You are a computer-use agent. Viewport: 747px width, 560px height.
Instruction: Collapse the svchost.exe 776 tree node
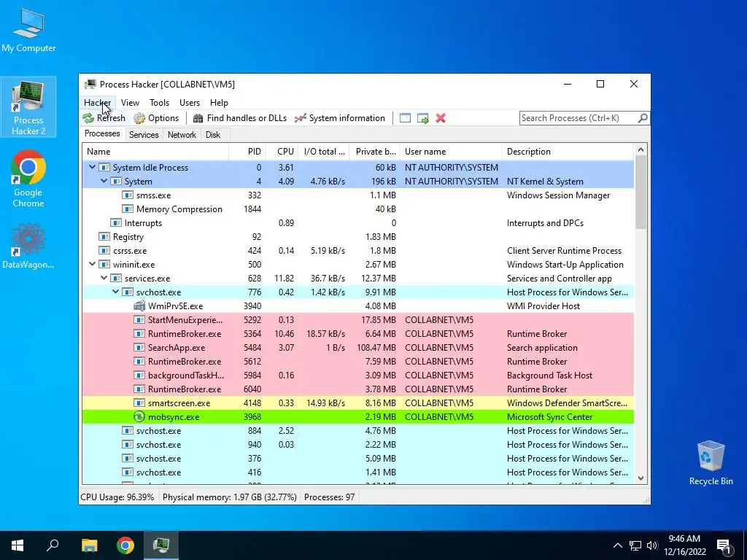pos(115,292)
